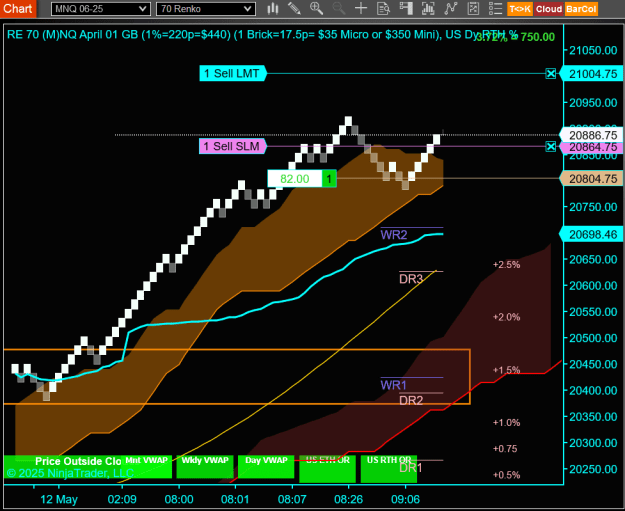Toggle the US ETH OR button
625x511 pixels.
(x=327, y=469)
